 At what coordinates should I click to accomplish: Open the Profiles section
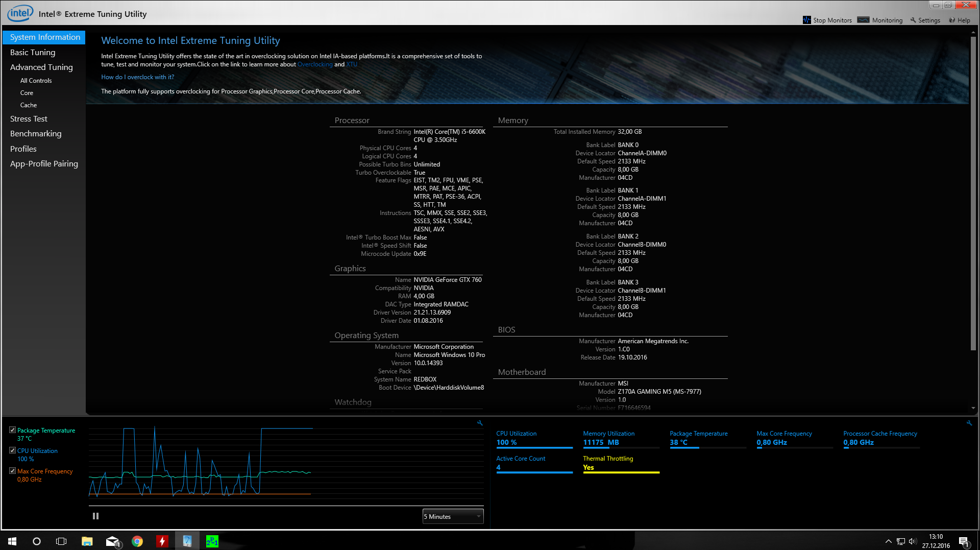pos(23,149)
